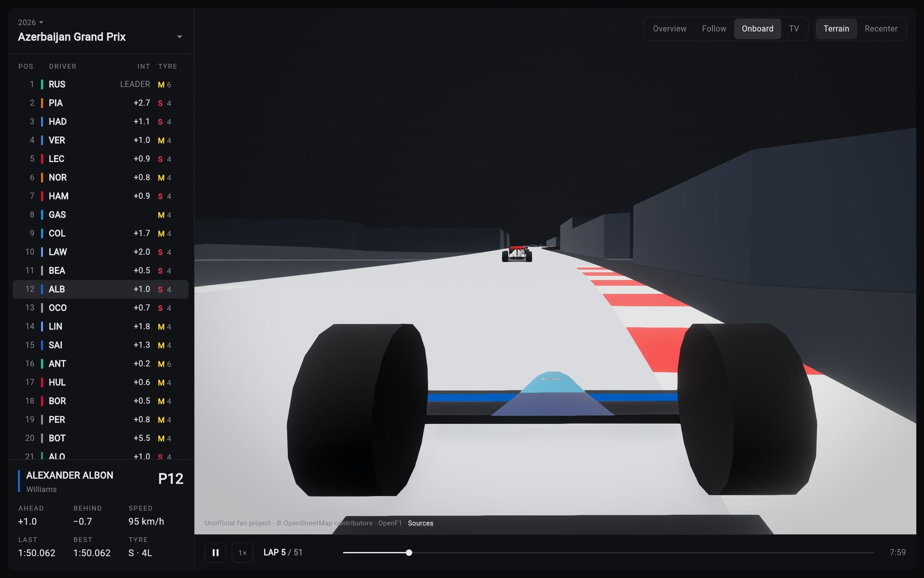Click the M 6 tyre indicator for ANT
924x578 pixels.
click(165, 364)
